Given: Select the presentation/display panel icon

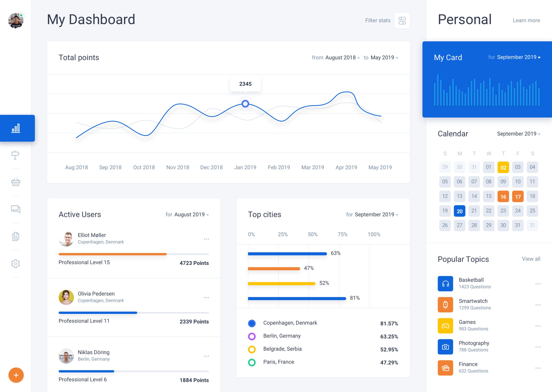Looking at the screenshot, I should 15,155.
